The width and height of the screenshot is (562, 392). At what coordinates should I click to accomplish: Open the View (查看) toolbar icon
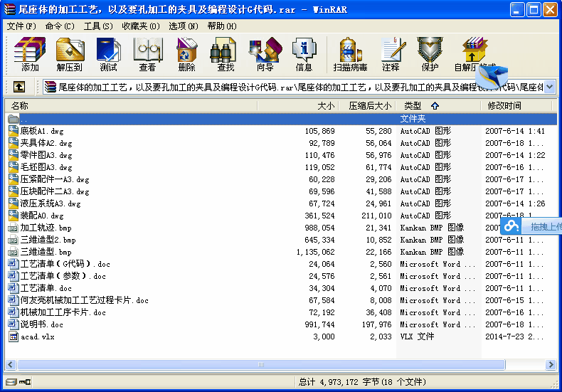point(148,55)
